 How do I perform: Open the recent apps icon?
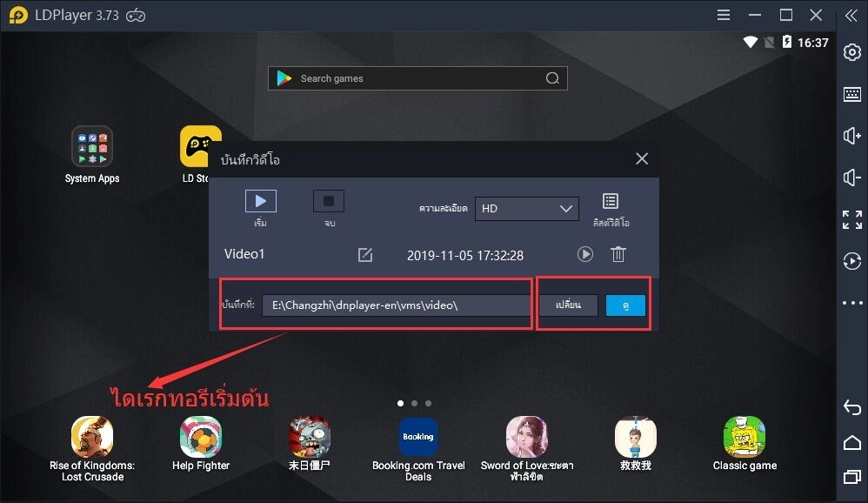852,476
